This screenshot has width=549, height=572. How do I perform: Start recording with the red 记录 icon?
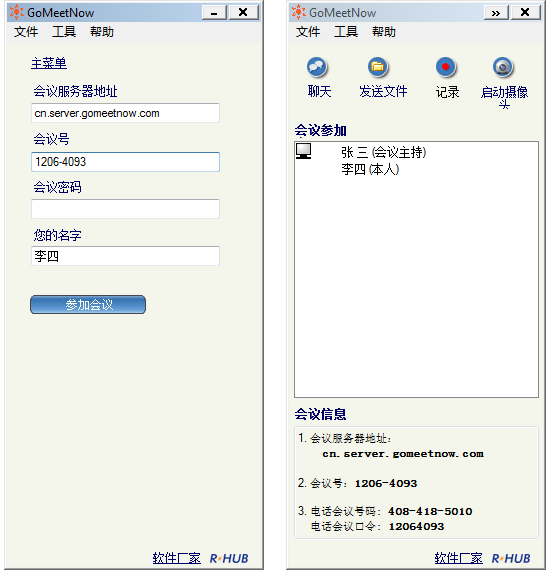[x=445, y=67]
